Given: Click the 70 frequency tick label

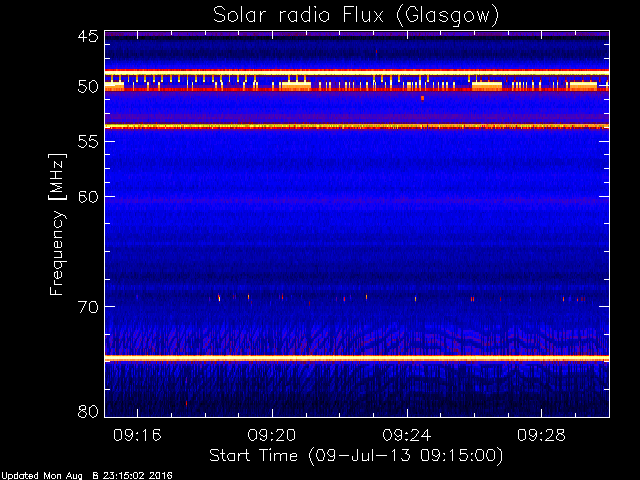Looking at the screenshot, I should point(88,307).
